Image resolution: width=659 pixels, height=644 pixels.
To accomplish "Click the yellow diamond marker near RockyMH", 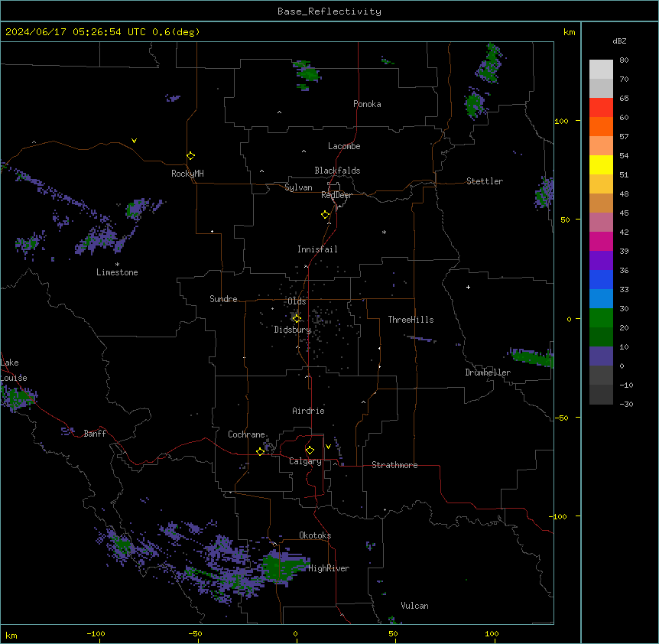I will coord(191,156).
